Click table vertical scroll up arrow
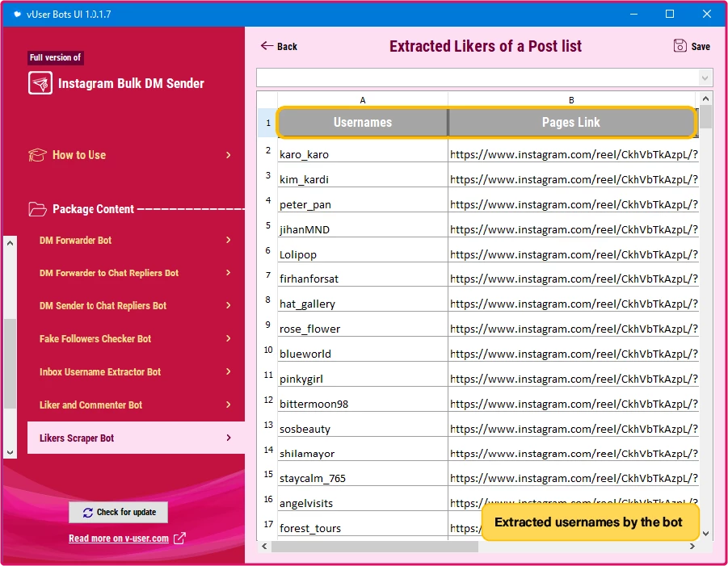The width and height of the screenshot is (728, 566). (705, 99)
